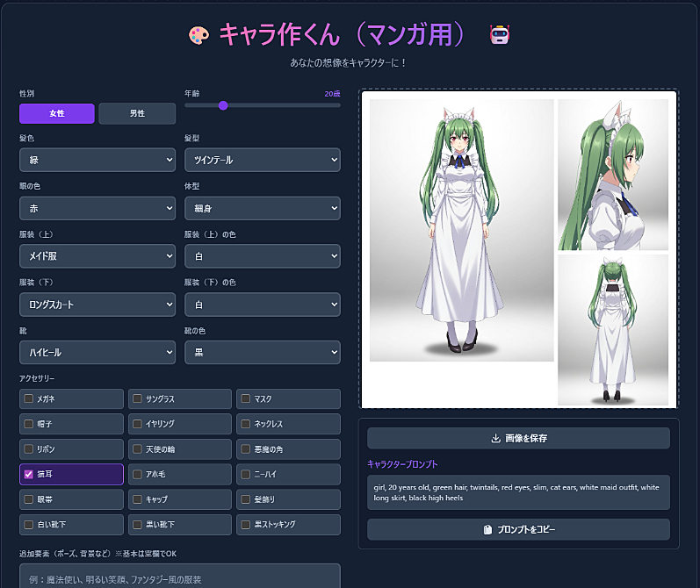
Task: Select the 男性 gender button
Action: [x=137, y=113]
